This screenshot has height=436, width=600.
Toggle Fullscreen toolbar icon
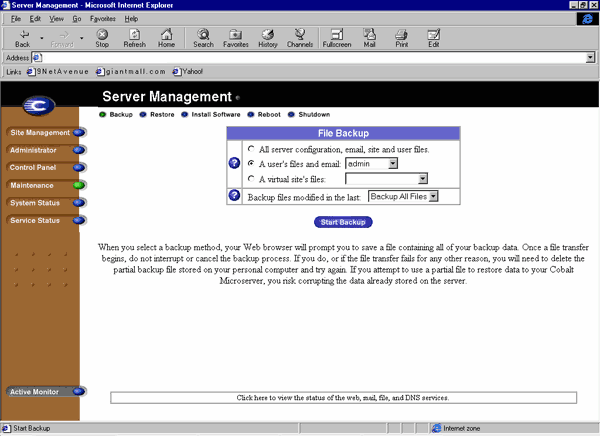pos(337,38)
